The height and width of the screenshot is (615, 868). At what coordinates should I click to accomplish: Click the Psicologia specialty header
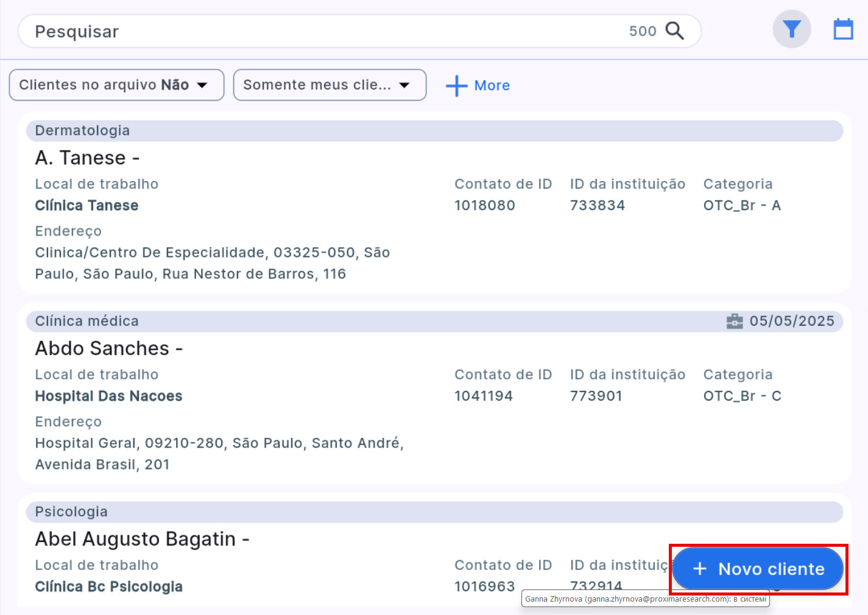[71, 511]
